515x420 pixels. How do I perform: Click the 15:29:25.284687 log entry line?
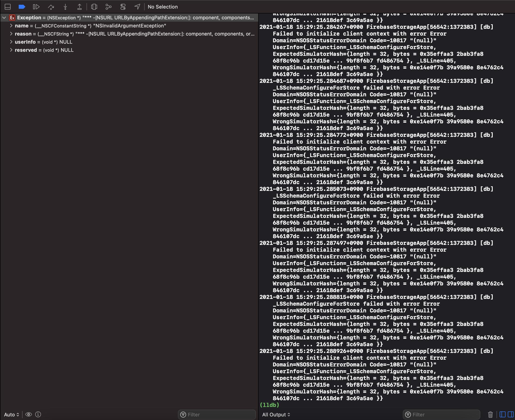[376, 81]
